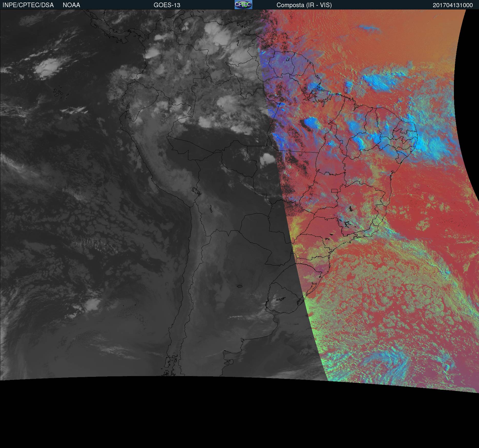Select the NOAA label in header
The height and width of the screenshot is (448, 479).
71,5
